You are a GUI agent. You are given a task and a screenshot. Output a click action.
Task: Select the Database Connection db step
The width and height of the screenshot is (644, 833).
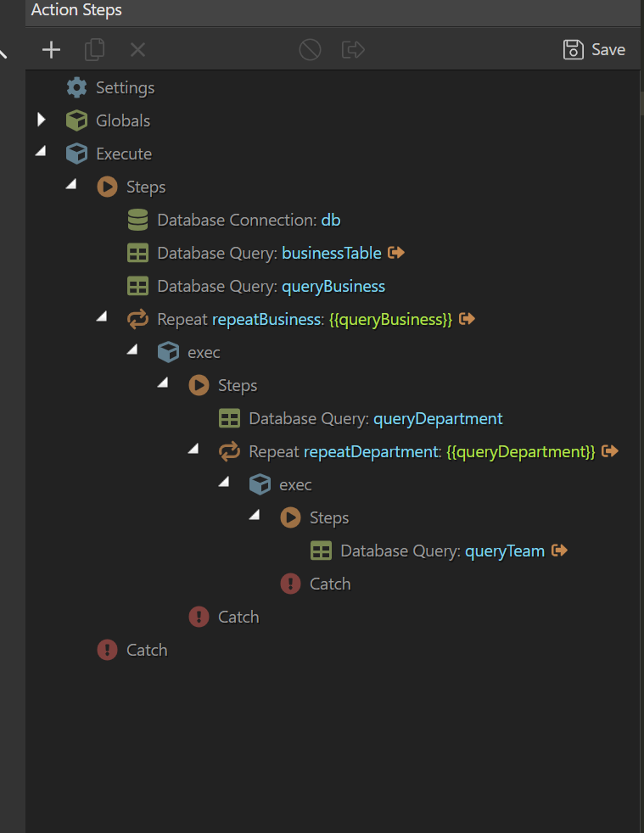tap(248, 220)
